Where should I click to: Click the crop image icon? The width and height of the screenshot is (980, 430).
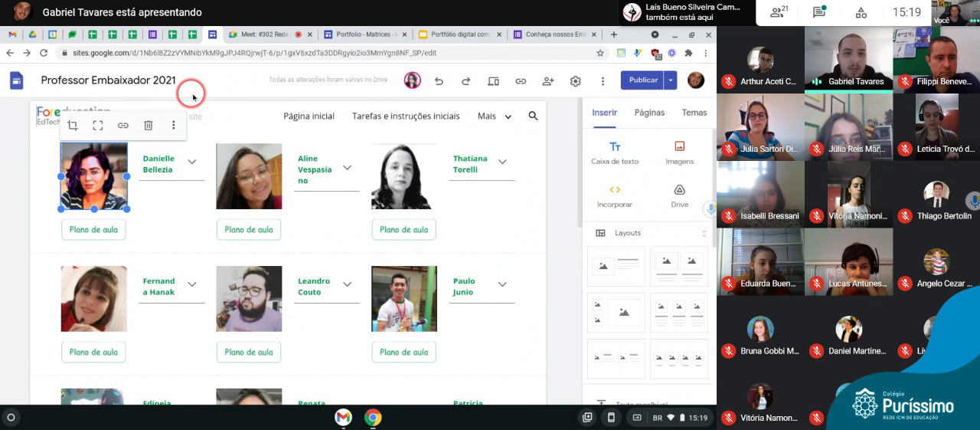(73, 126)
